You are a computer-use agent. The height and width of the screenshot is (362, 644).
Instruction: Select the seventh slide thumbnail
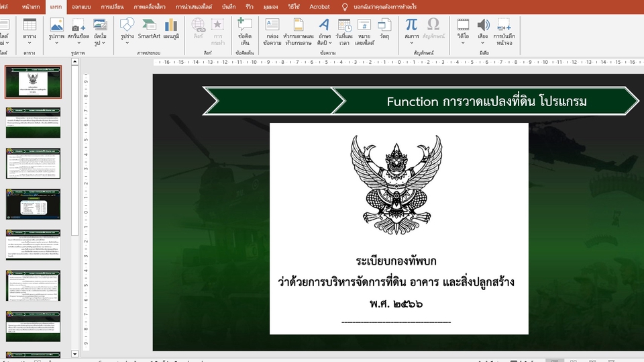(x=34, y=326)
